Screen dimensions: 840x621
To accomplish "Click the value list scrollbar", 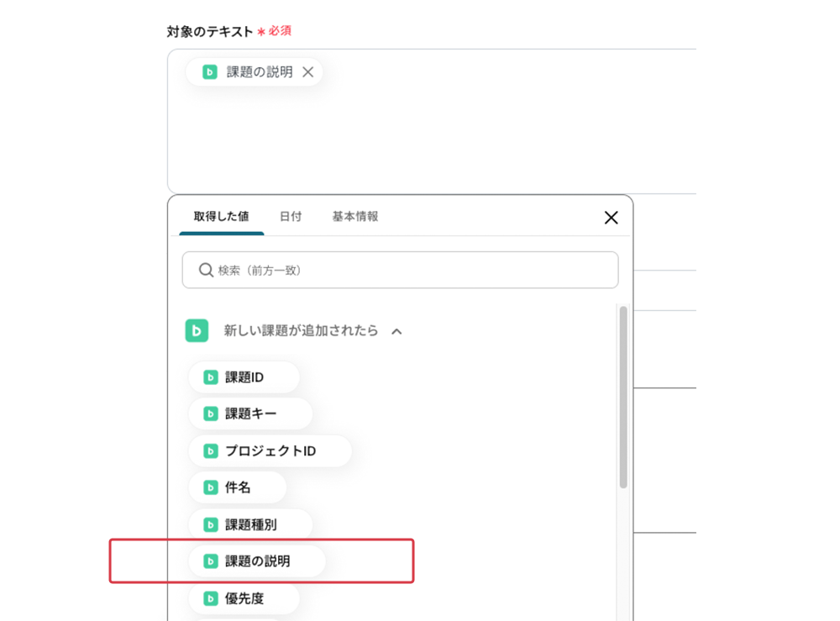I will click(x=623, y=395).
